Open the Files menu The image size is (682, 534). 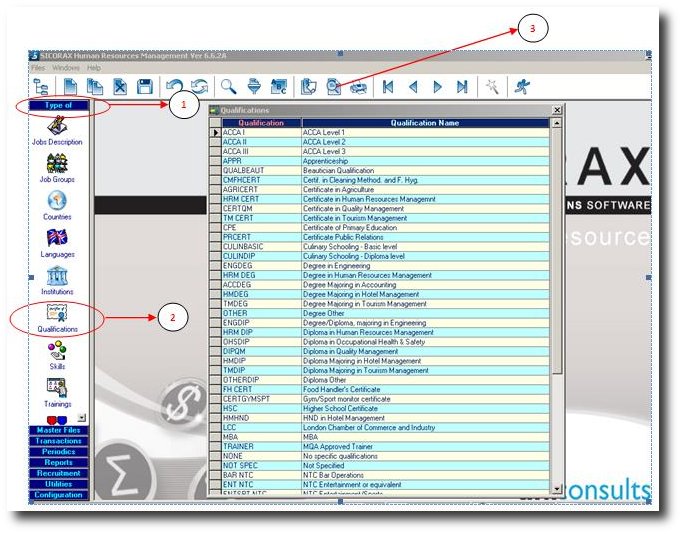[x=38, y=67]
